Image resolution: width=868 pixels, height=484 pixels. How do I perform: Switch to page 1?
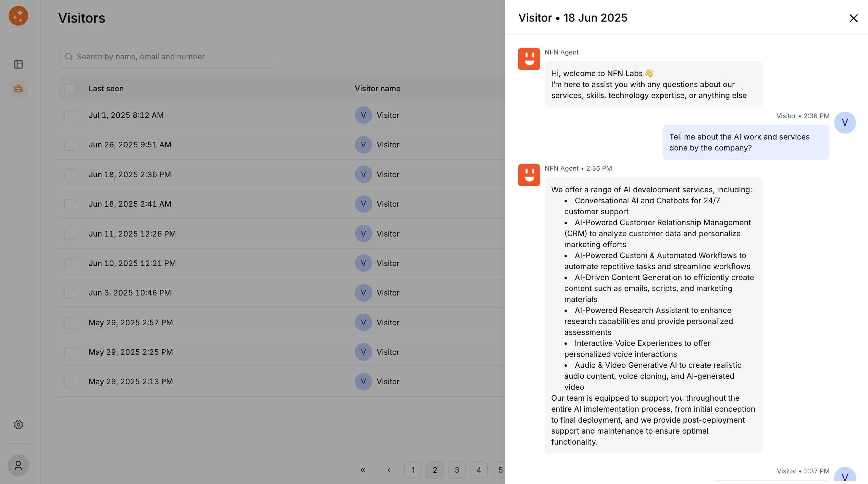pyautogui.click(x=413, y=470)
